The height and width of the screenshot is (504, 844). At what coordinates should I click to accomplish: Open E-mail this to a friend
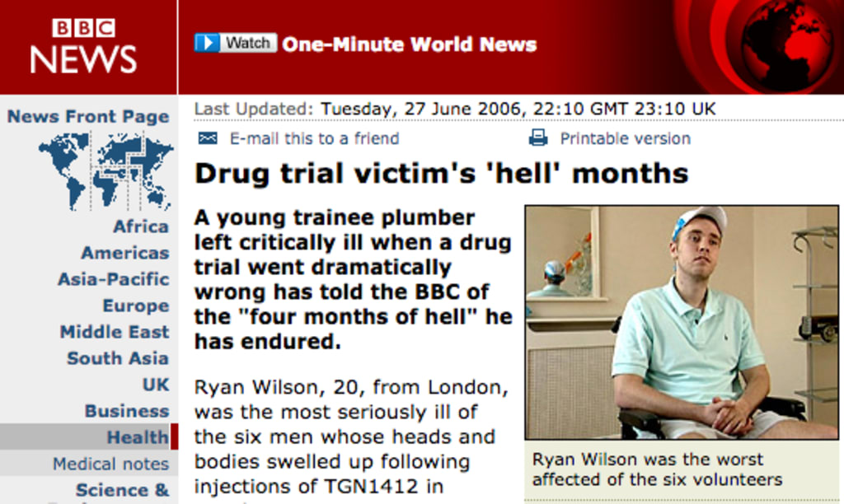tap(314, 139)
